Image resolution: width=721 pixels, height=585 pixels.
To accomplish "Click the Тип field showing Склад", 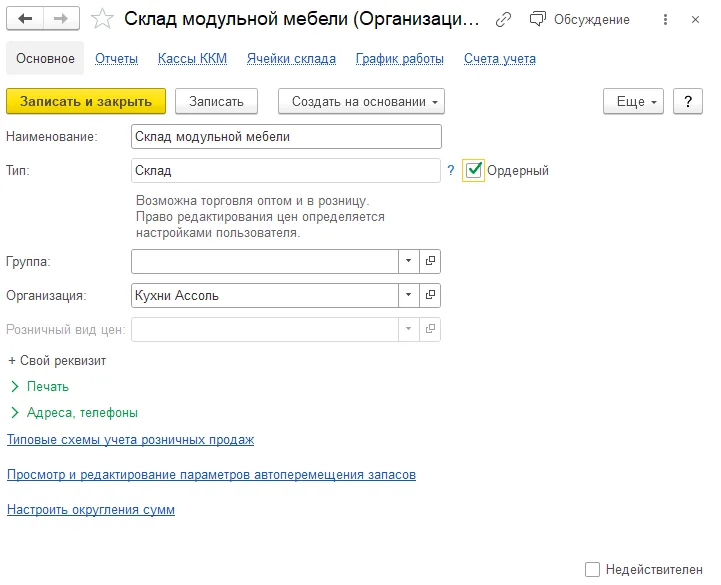I will tap(286, 171).
